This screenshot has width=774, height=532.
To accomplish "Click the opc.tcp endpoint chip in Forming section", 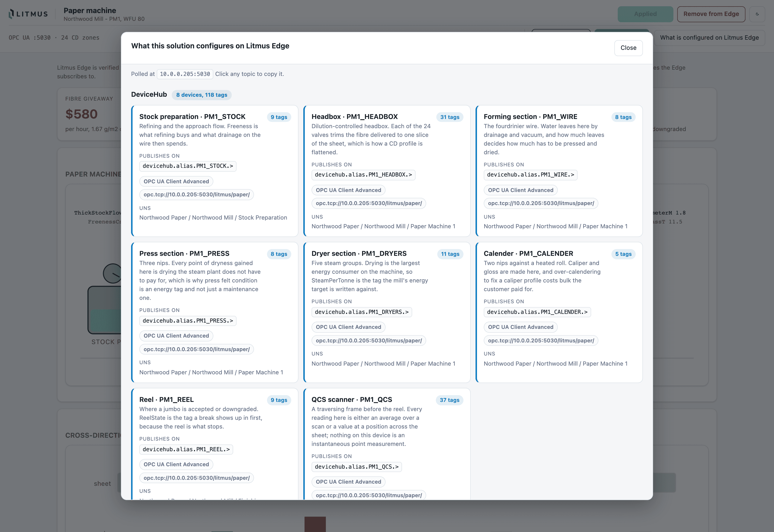I will 541,203.
